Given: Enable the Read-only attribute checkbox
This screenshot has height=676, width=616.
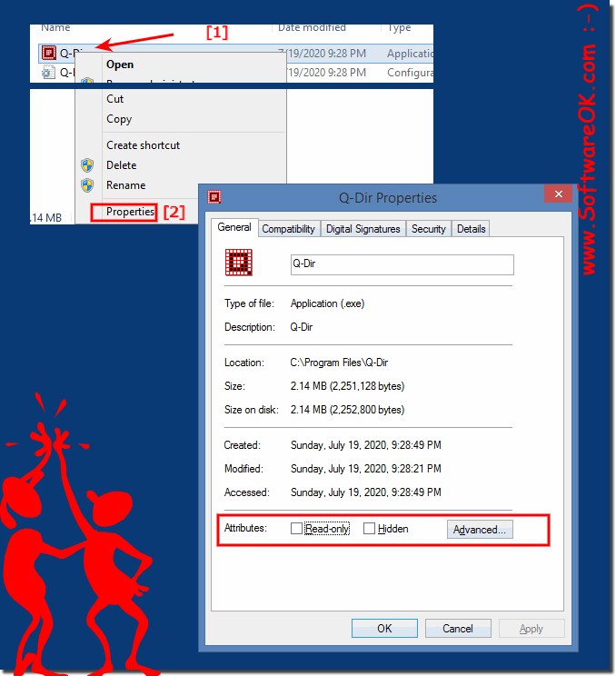Looking at the screenshot, I should click(296, 529).
